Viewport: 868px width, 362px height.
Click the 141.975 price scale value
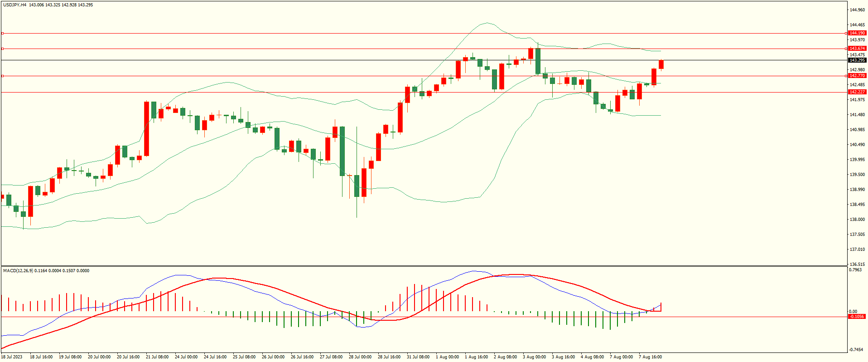[858, 100]
